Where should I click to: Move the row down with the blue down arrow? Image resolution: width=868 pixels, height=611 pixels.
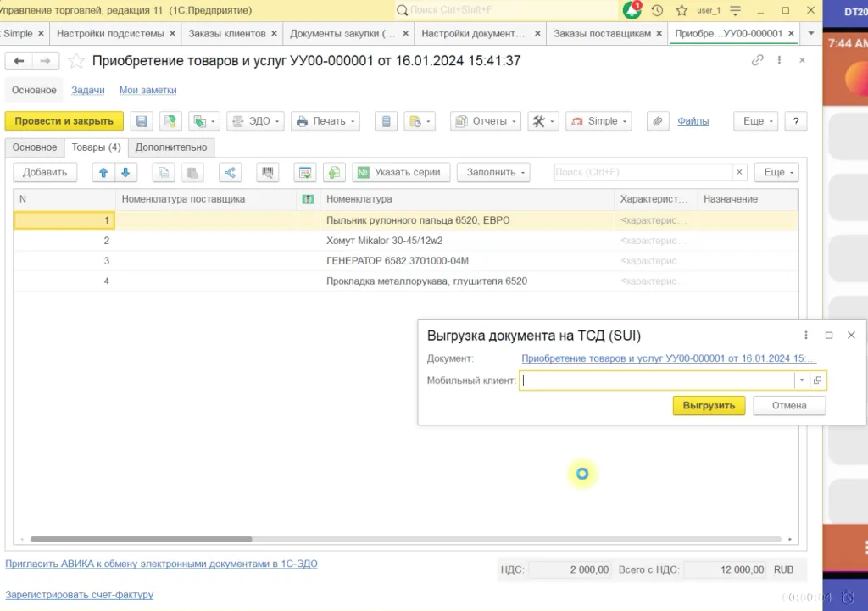[125, 173]
